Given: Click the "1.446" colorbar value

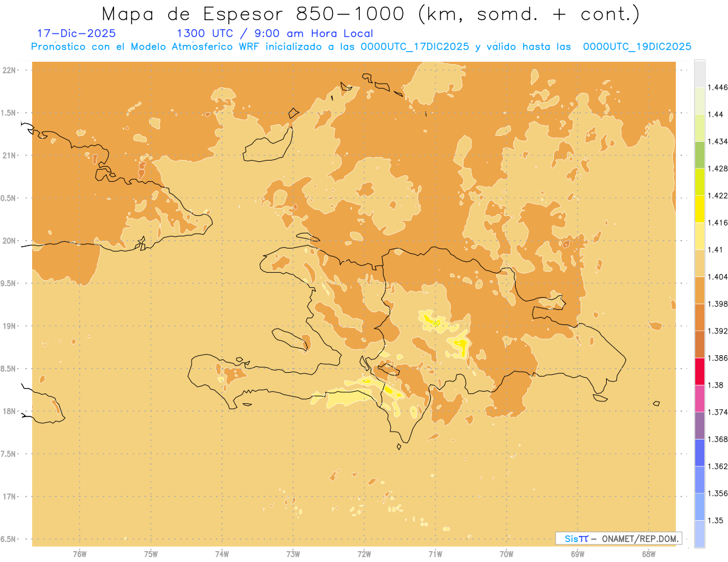Looking at the screenshot, I should [x=716, y=87].
